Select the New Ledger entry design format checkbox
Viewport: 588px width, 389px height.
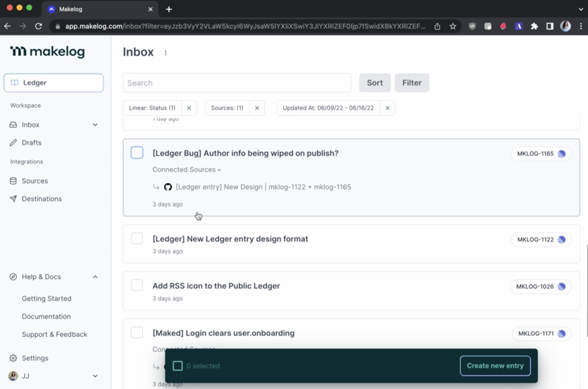137,239
